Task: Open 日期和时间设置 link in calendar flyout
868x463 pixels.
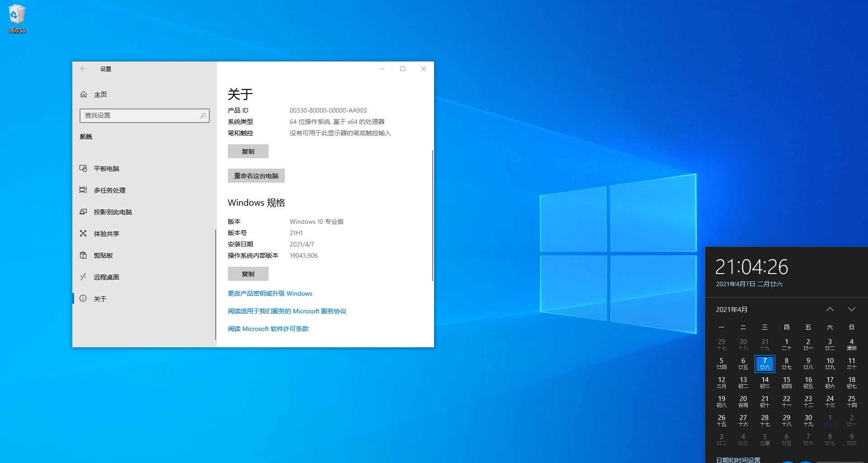Action: tap(738, 460)
